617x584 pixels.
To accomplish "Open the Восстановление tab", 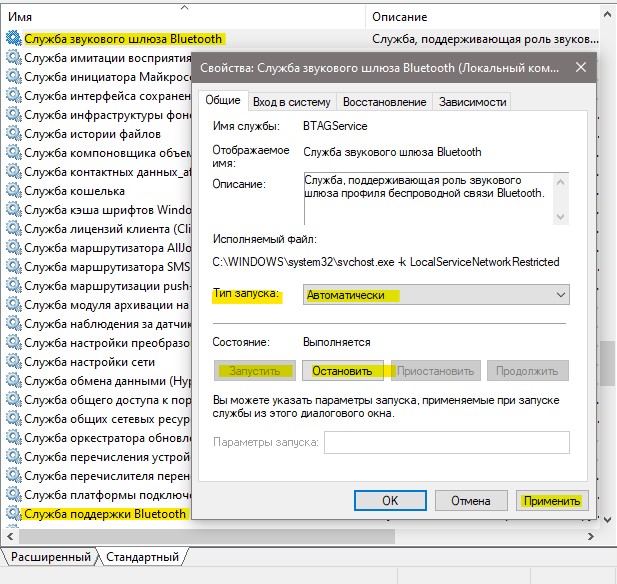I will click(x=384, y=102).
